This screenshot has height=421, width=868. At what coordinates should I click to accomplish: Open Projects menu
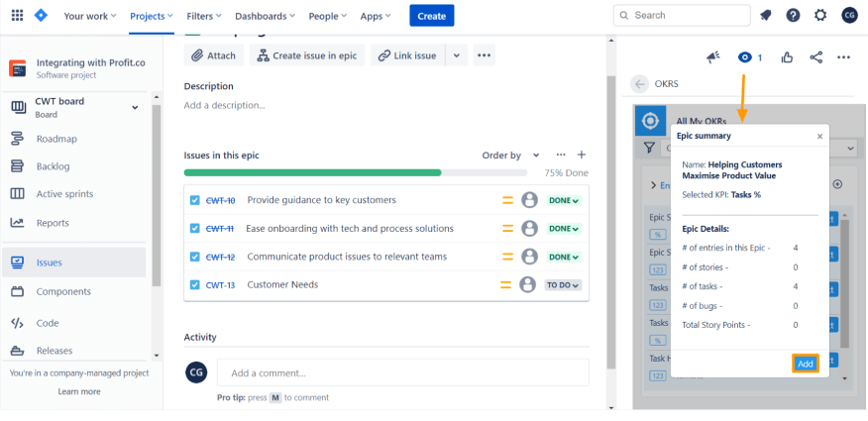click(152, 16)
